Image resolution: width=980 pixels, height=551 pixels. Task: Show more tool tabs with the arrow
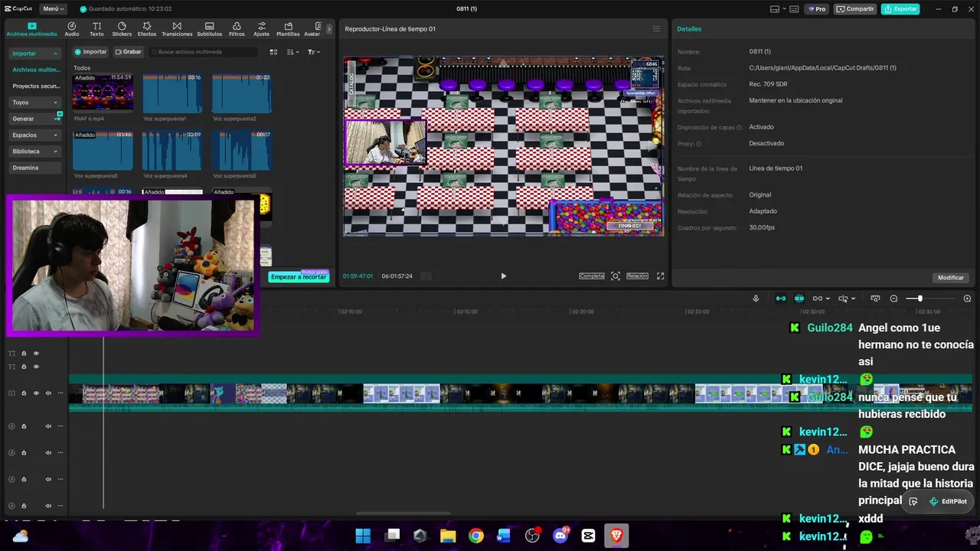pos(329,29)
